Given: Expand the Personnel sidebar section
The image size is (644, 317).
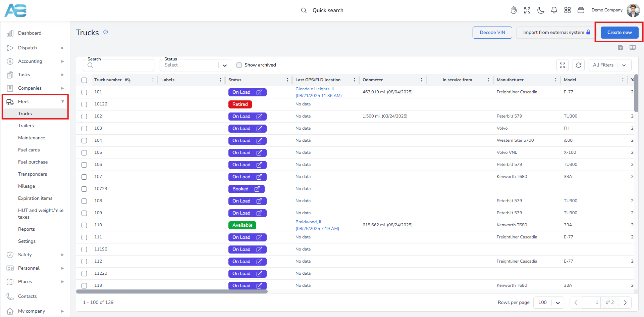Looking at the screenshot, I should point(35,268).
